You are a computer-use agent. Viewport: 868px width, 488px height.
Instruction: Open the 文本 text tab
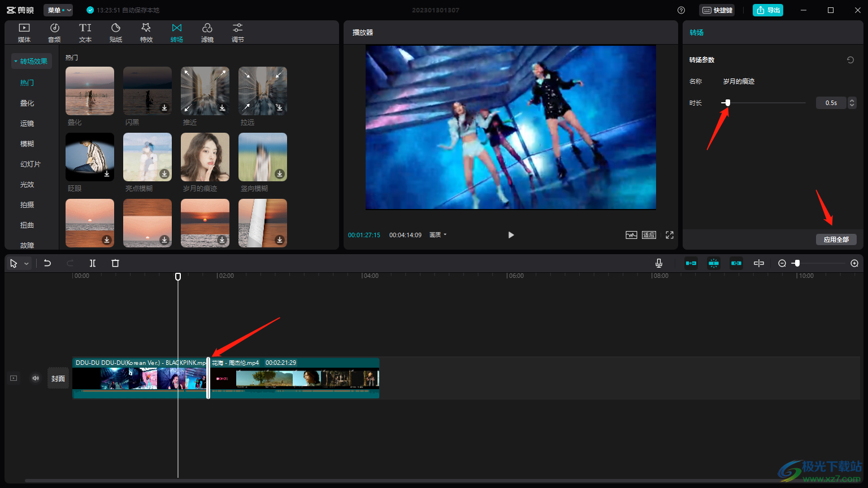(85, 33)
